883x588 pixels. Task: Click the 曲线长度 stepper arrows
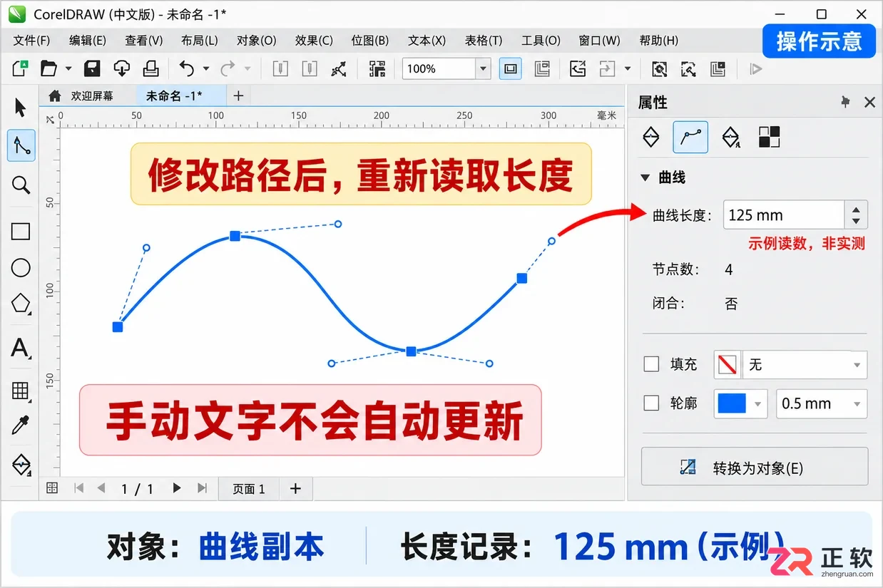pos(856,215)
